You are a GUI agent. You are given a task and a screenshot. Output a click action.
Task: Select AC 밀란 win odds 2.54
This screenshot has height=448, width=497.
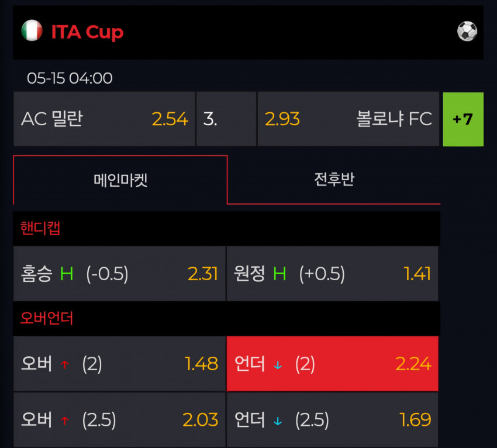pos(104,119)
